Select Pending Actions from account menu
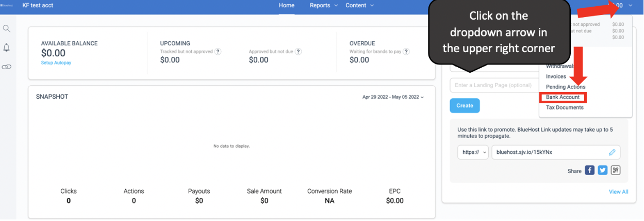Image resolution: width=644 pixels, height=221 pixels. click(x=566, y=87)
